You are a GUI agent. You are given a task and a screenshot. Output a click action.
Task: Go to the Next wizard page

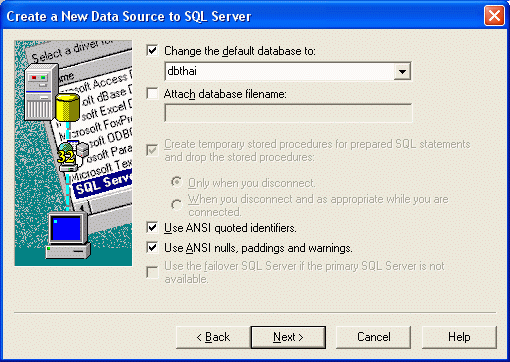click(x=288, y=337)
